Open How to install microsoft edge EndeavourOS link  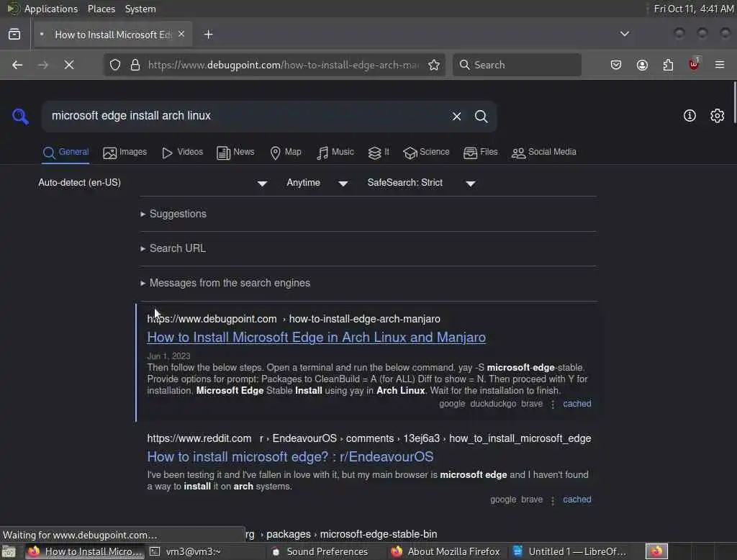[290, 457]
